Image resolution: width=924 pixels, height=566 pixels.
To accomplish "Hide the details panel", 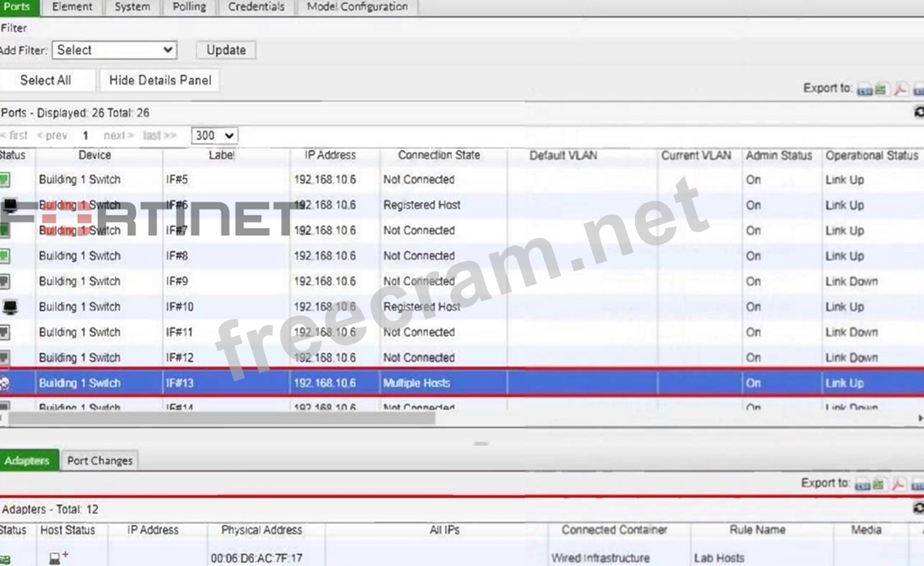I will [x=160, y=80].
